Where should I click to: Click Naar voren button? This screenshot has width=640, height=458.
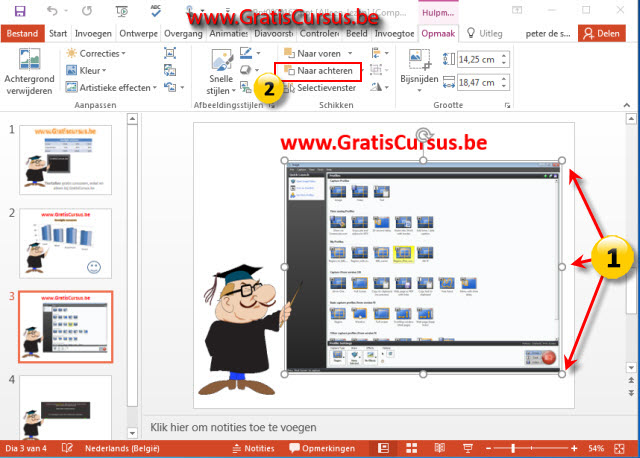coord(313,53)
